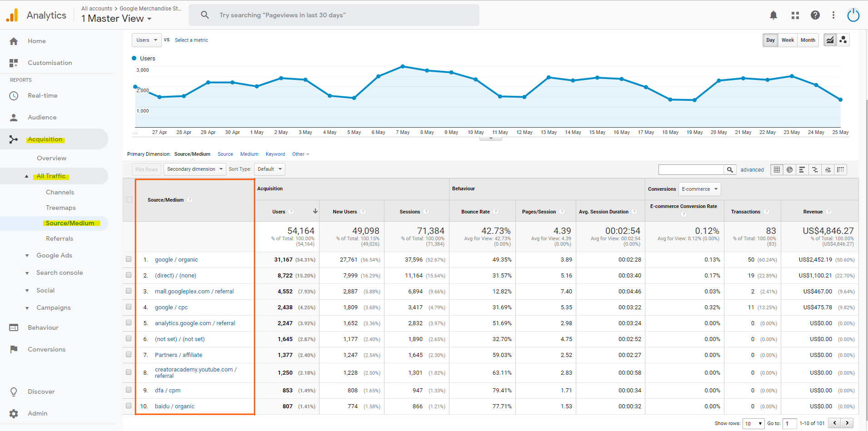
Task: Open the Google apps grid icon
Action: point(795,15)
